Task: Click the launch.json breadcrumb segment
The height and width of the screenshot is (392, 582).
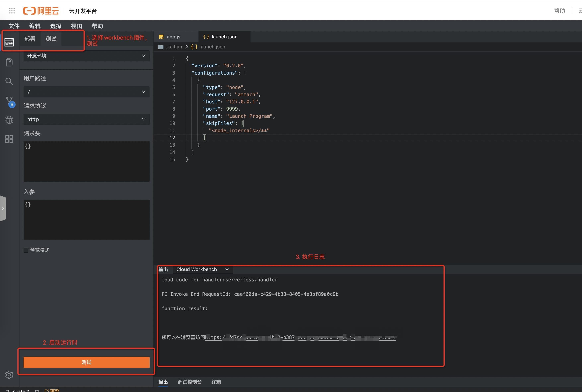Action: [212, 47]
